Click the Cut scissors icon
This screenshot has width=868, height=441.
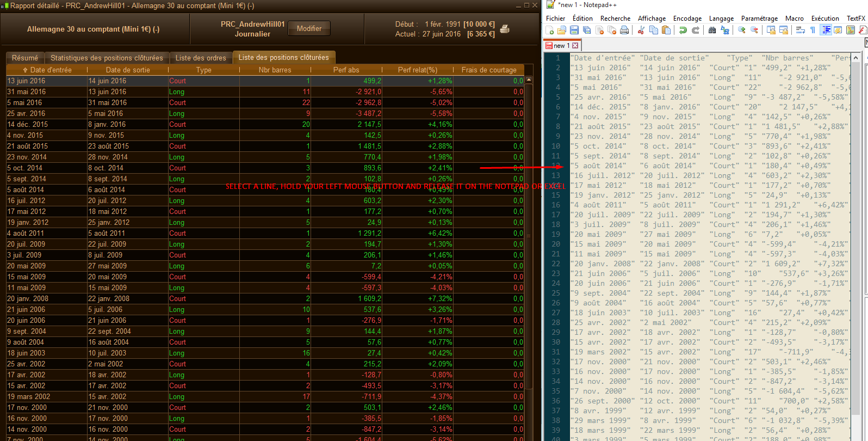pos(641,30)
